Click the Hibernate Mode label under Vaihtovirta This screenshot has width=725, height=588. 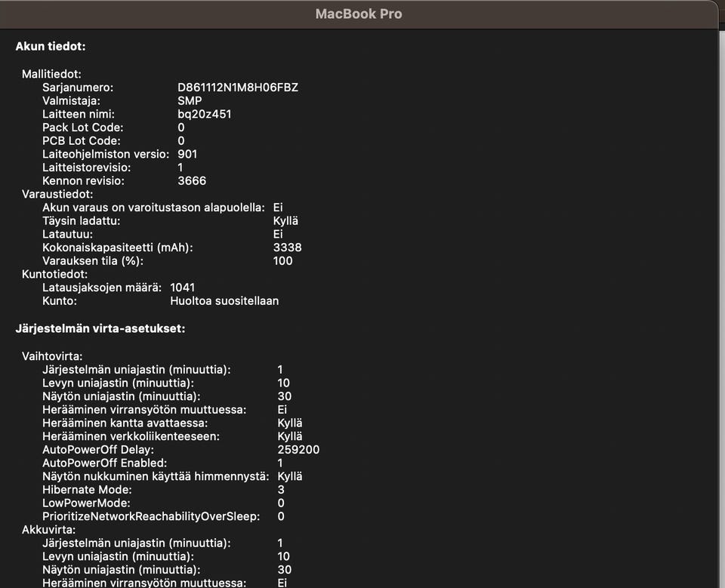tap(87, 490)
